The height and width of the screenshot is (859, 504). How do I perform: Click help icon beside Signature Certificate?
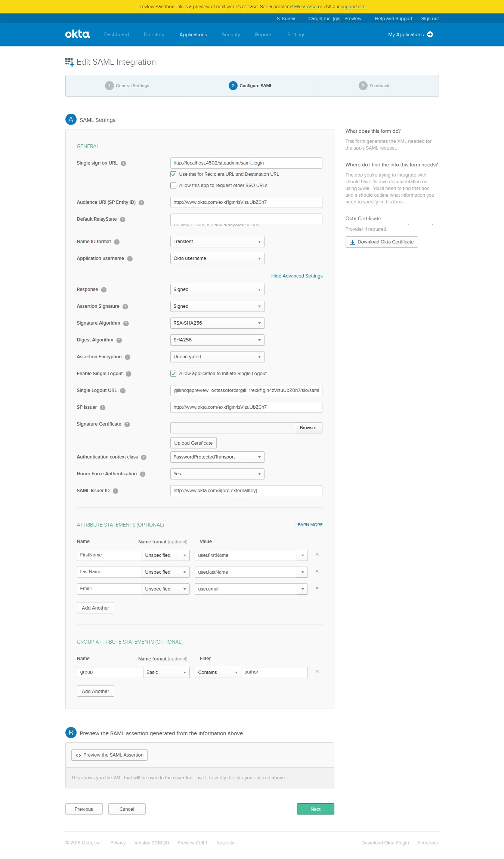(127, 424)
